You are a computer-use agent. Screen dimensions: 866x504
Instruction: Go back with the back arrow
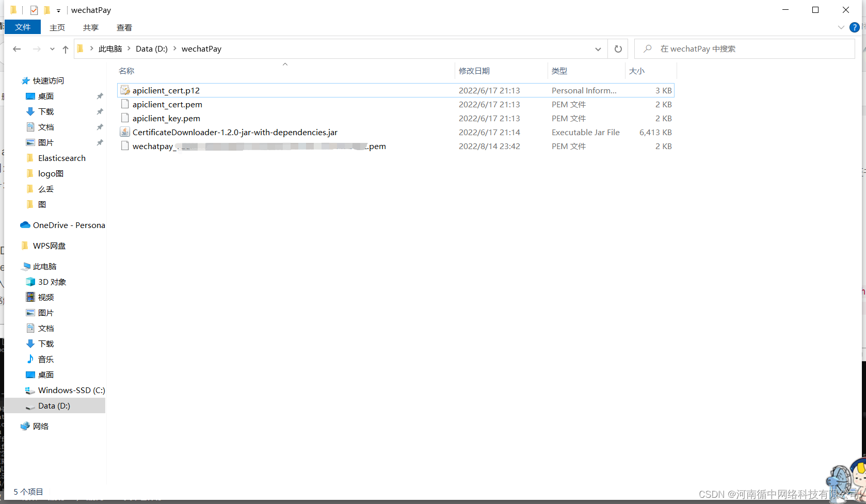click(17, 49)
